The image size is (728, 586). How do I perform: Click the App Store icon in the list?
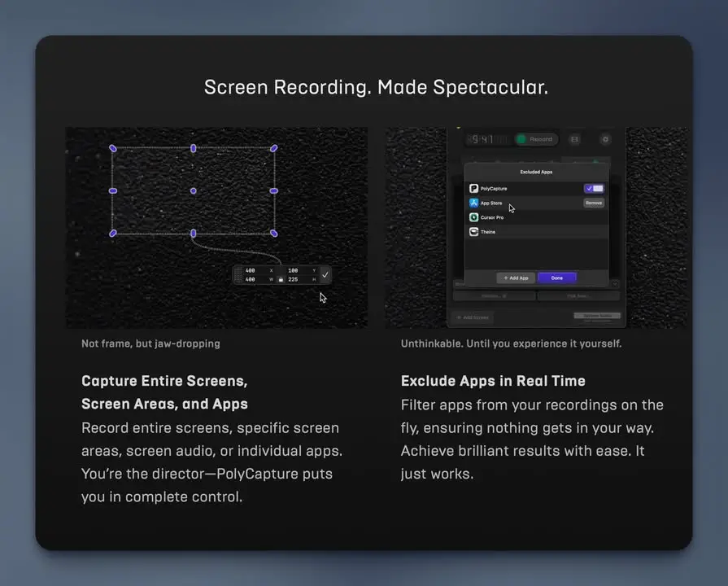(x=473, y=203)
